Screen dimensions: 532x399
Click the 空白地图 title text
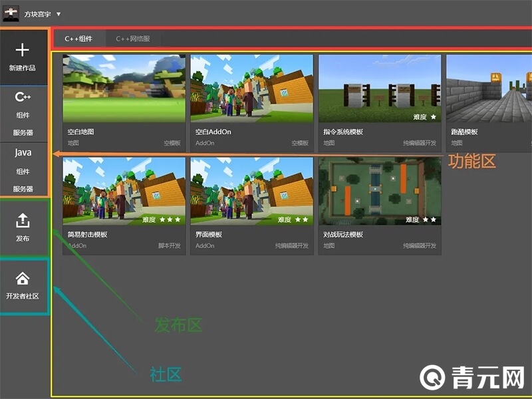pyautogui.click(x=80, y=132)
